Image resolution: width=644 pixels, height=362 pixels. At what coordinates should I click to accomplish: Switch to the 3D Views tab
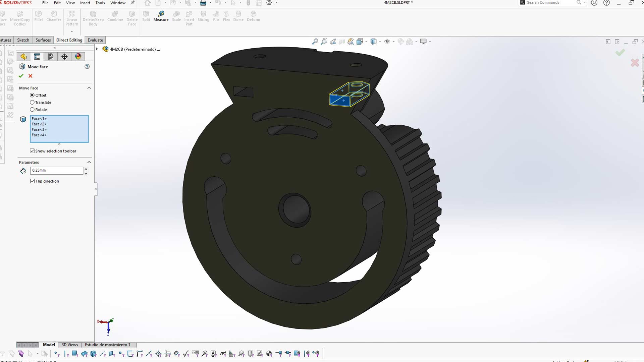[70, 345]
